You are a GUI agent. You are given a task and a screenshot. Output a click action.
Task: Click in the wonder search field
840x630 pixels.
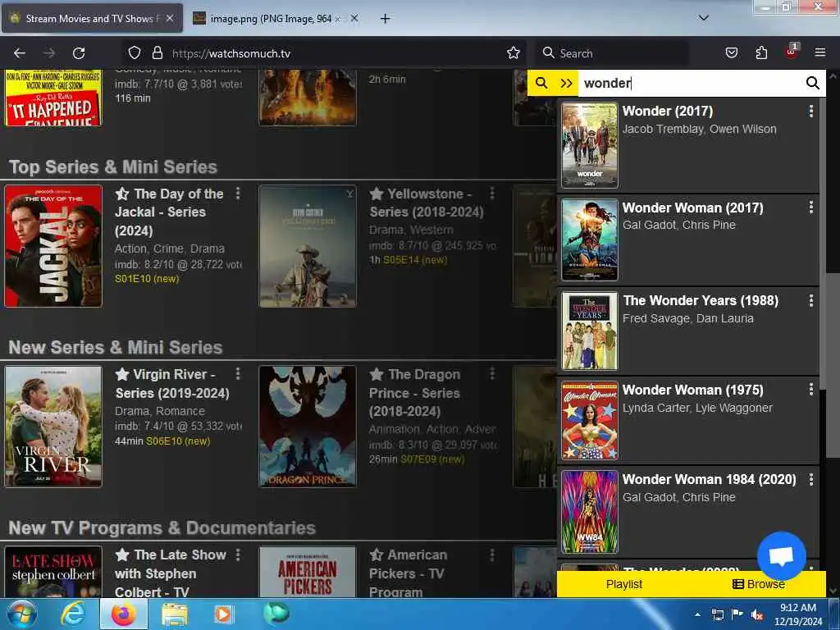click(x=690, y=83)
